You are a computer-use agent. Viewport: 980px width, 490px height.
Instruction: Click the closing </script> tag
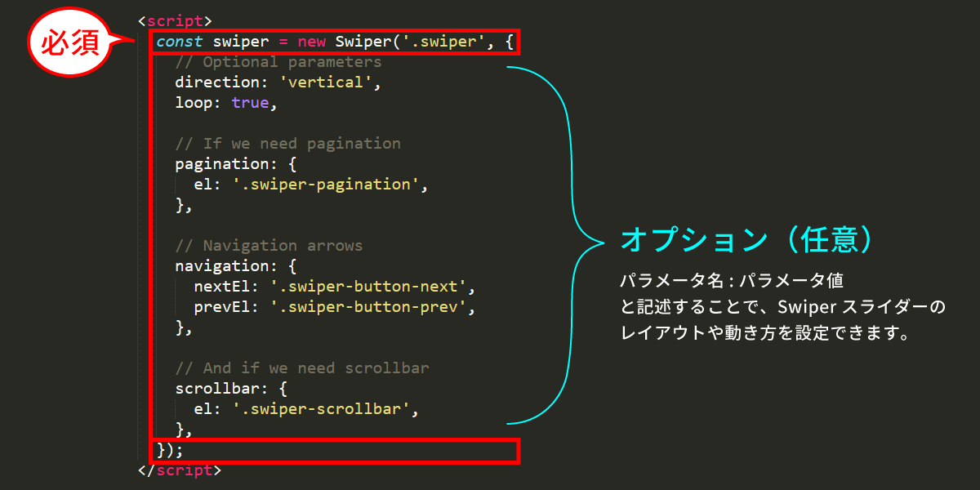pyautogui.click(x=180, y=470)
